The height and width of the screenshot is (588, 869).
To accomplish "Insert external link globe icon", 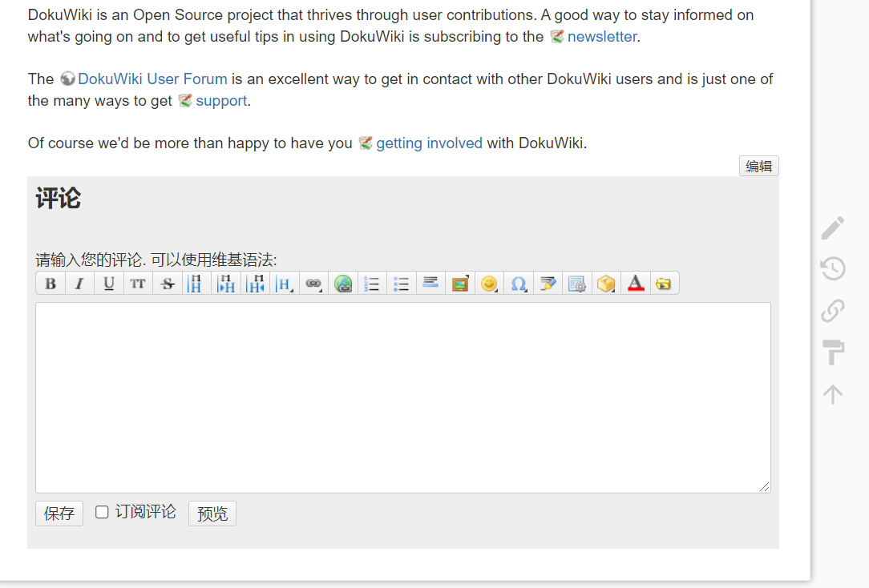I will pyautogui.click(x=343, y=284).
